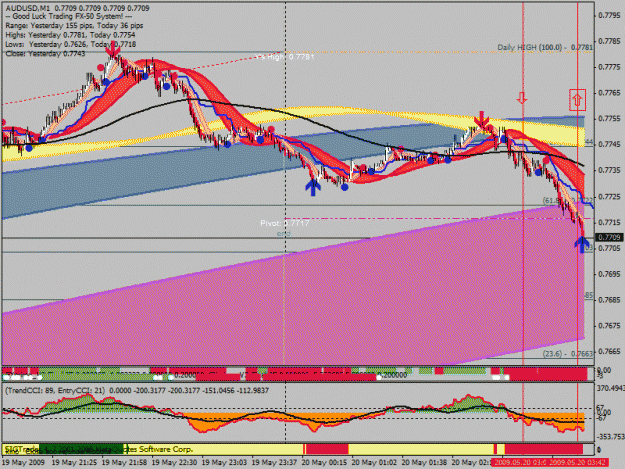This screenshot has width=625, height=469.
Task: Click the 'Pivot: 0.7717' label
Action: tap(285, 223)
